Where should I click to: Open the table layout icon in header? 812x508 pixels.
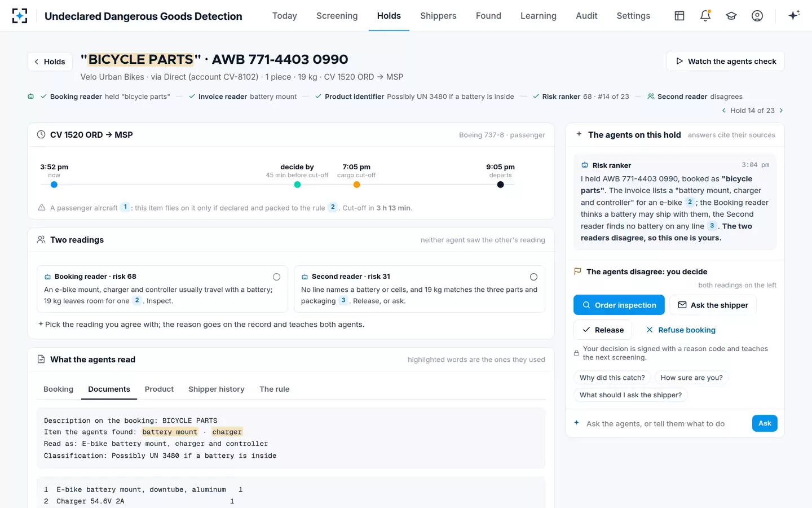point(679,16)
